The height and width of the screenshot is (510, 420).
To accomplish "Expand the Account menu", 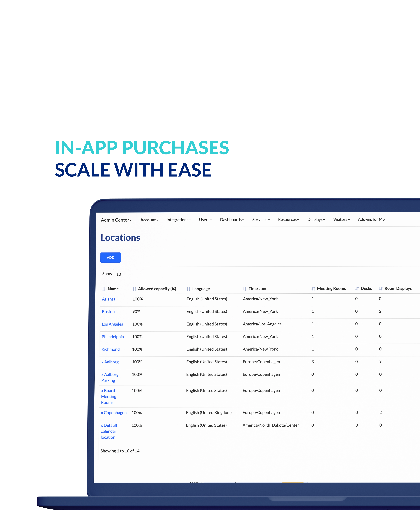I will pyautogui.click(x=149, y=220).
